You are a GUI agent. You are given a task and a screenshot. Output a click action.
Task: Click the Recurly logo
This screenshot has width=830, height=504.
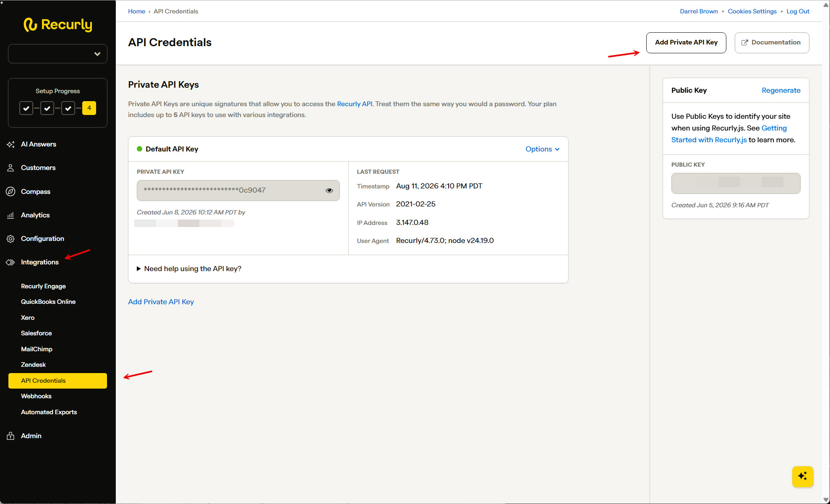57,25
